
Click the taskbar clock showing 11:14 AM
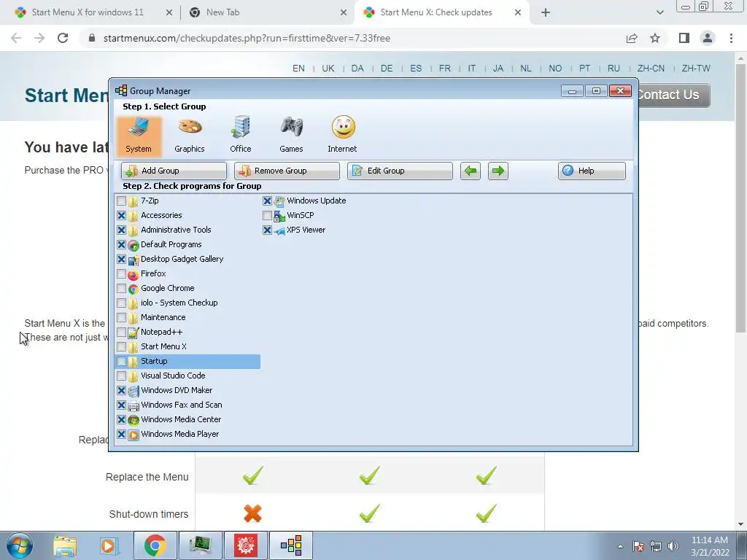point(709,546)
